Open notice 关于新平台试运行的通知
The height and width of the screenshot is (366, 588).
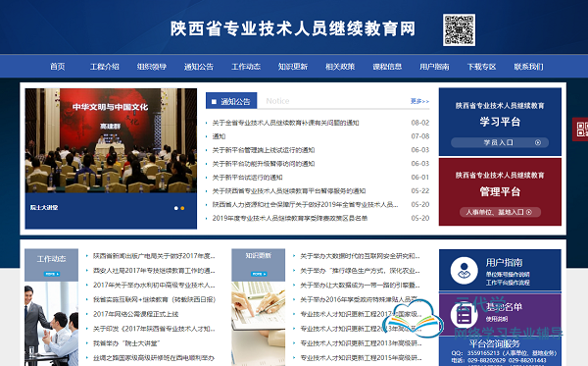tap(248, 178)
